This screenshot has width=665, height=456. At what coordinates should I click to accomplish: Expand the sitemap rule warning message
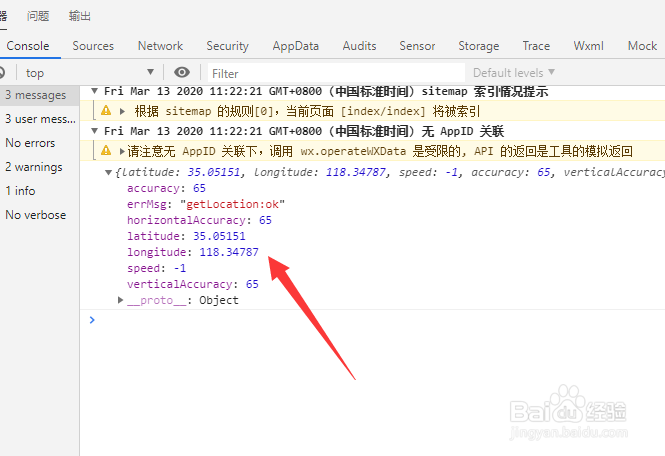click(122, 111)
